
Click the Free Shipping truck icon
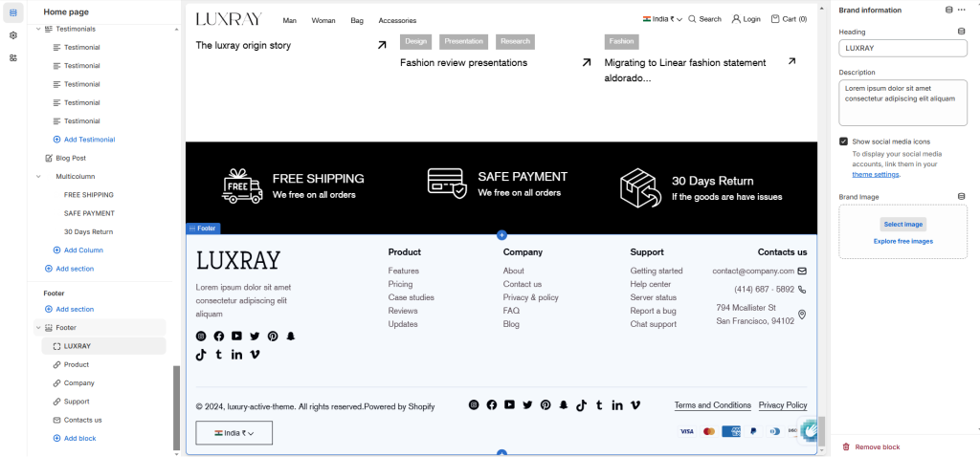(x=242, y=186)
